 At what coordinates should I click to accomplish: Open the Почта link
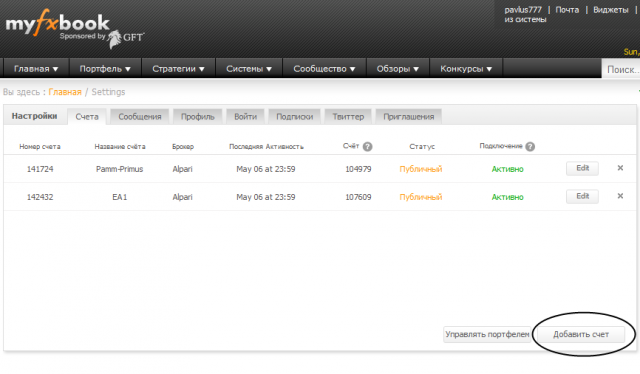(567, 10)
